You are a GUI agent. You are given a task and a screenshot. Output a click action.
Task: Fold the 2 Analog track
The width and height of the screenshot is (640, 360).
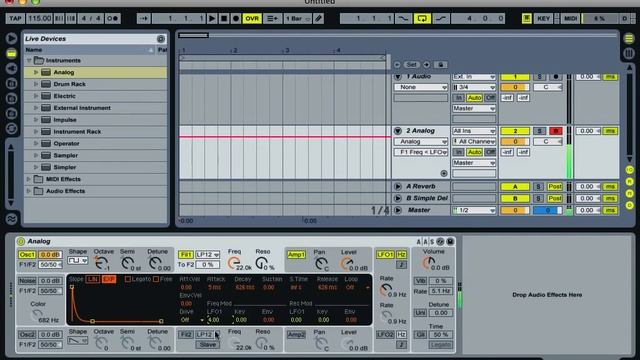pyautogui.click(x=398, y=131)
